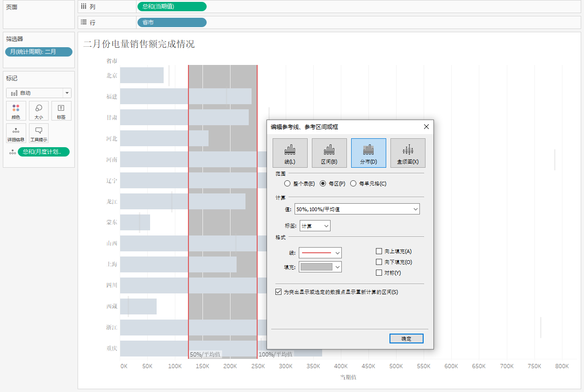The height and width of the screenshot is (392, 584).
Task: Click the rows shelf 行 icon
Action: tap(84, 22)
